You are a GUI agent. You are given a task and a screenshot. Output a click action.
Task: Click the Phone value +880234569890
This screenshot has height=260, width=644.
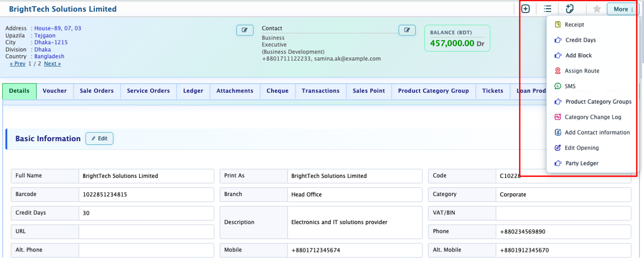pos(563,231)
